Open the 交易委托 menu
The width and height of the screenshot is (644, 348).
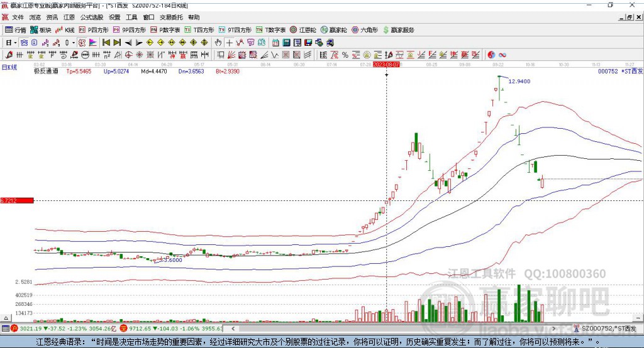pos(171,17)
